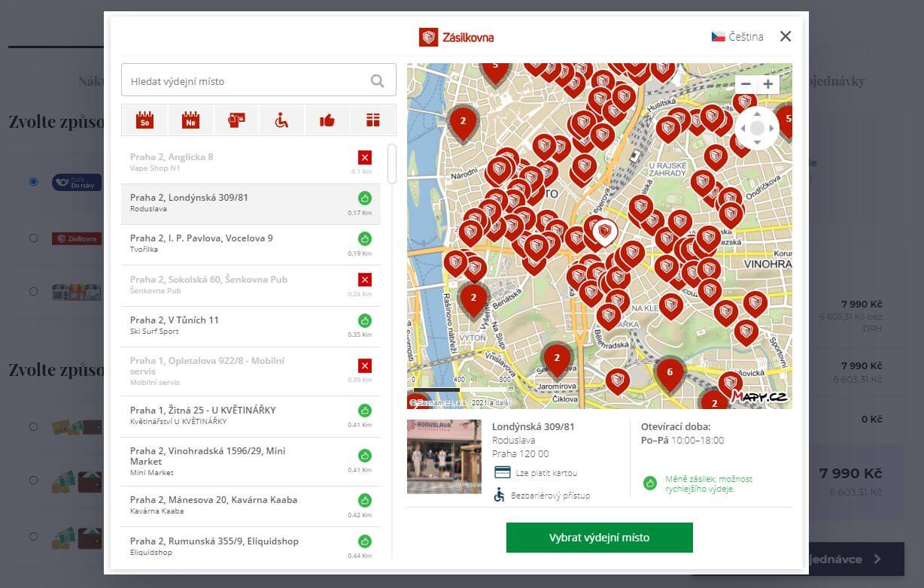This screenshot has height=588, width=924.
Task: Click the pickup list scrollbar handle
Action: (x=391, y=163)
